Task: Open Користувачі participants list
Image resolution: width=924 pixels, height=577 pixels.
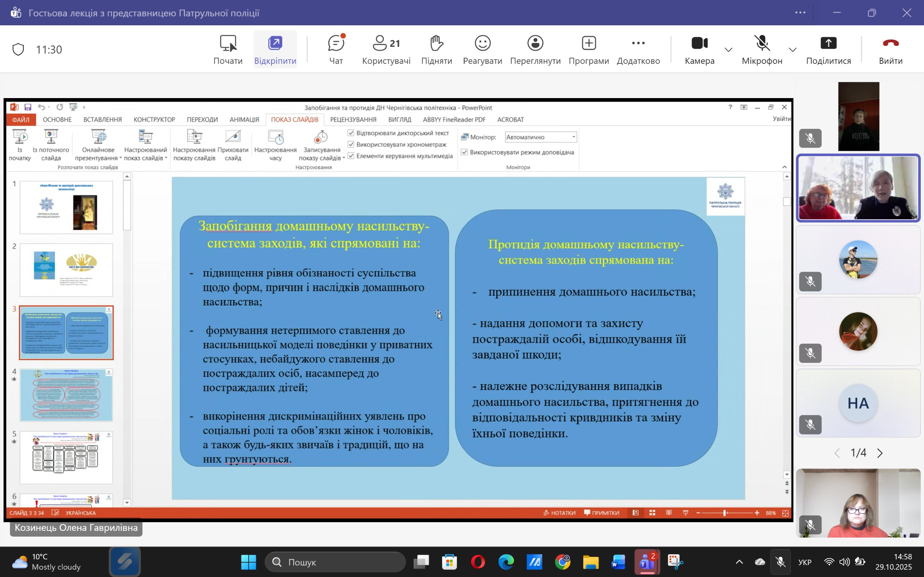Action: click(x=386, y=50)
